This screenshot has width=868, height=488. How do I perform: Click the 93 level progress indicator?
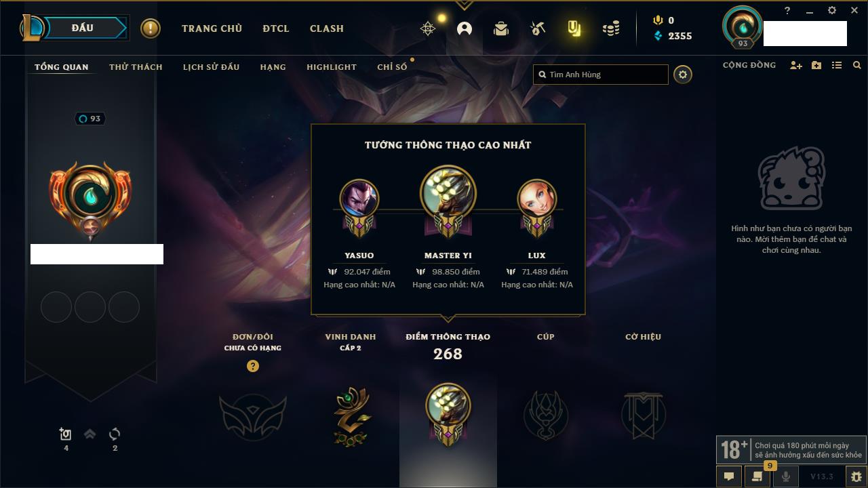(90, 119)
